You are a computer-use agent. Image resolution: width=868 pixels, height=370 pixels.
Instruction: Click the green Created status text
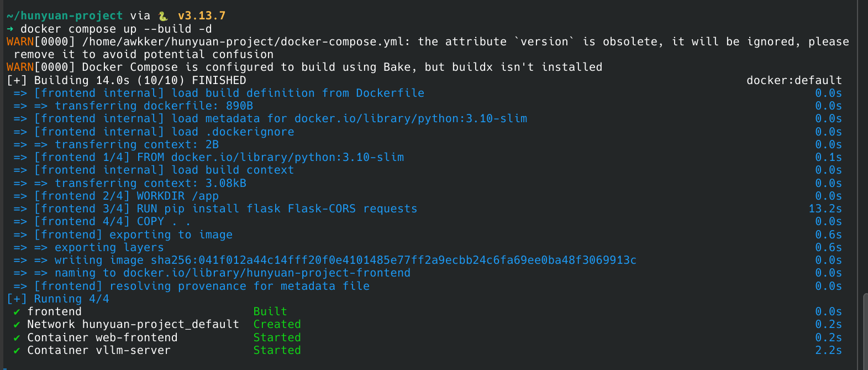pos(277,325)
